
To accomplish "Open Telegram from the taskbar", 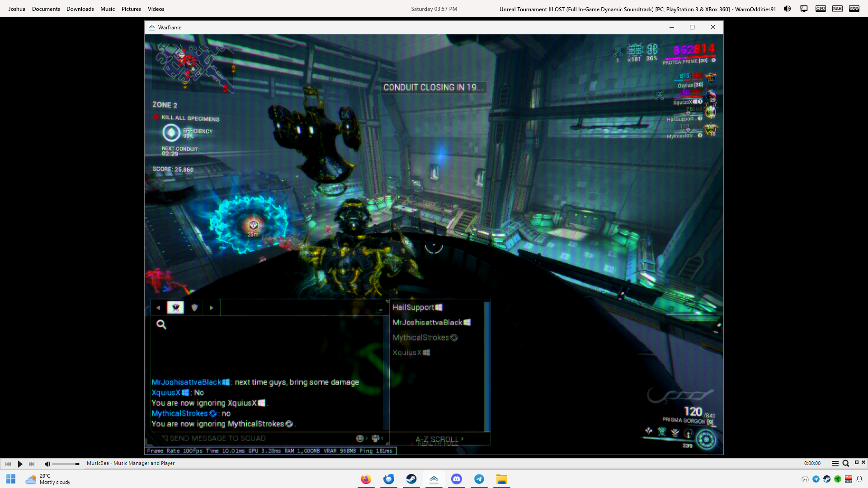I will [479, 479].
